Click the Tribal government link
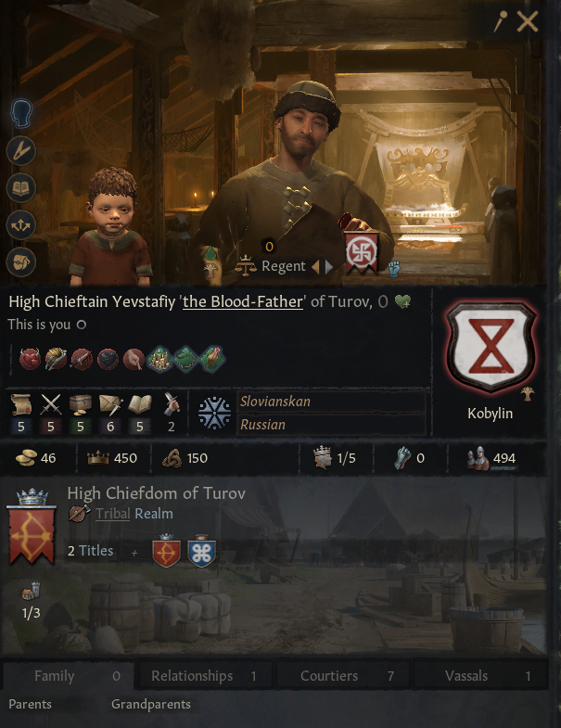 point(112,514)
